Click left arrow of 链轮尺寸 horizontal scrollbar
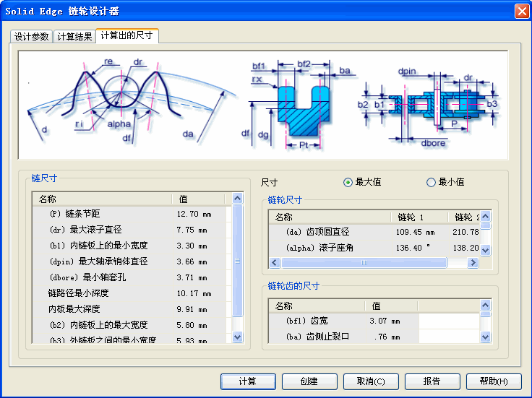This screenshot has height=398, width=532. (x=275, y=263)
